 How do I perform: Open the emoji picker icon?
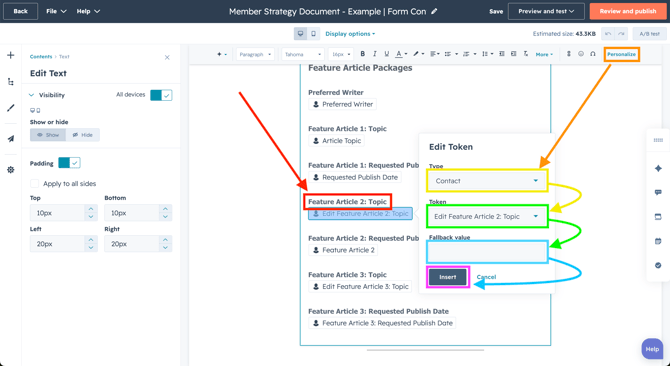coord(581,54)
